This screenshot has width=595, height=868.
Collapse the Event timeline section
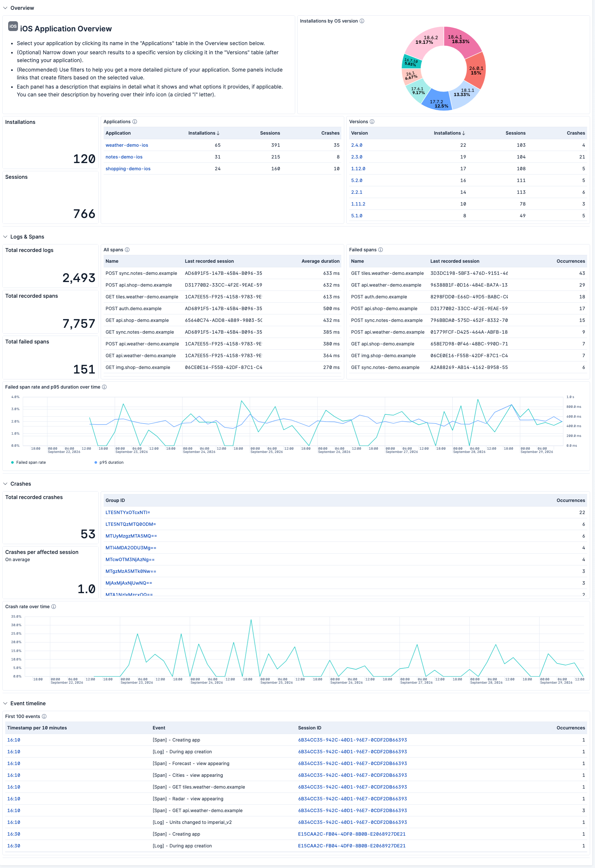pos(5,703)
